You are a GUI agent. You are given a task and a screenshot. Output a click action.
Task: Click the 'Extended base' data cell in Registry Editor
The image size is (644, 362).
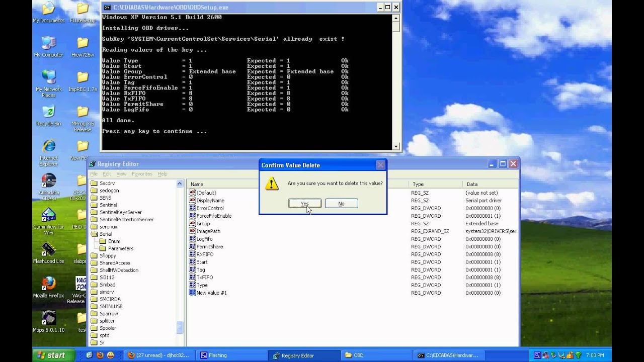(481, 223)
